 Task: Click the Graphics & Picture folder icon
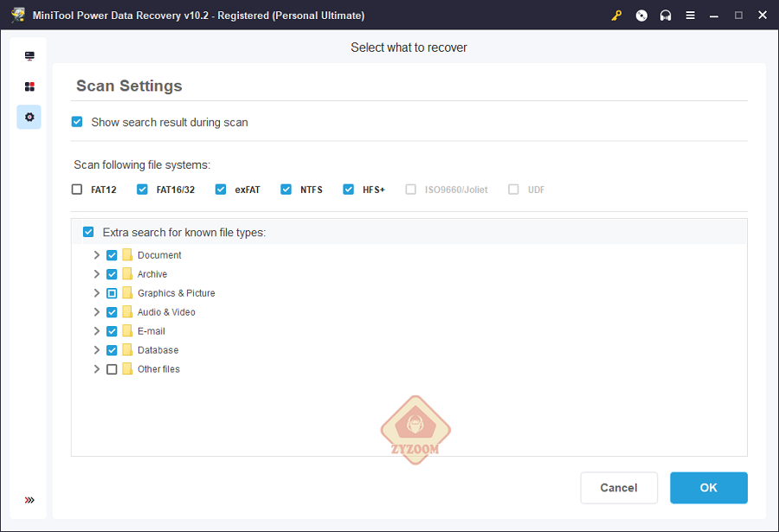(127, 292)
